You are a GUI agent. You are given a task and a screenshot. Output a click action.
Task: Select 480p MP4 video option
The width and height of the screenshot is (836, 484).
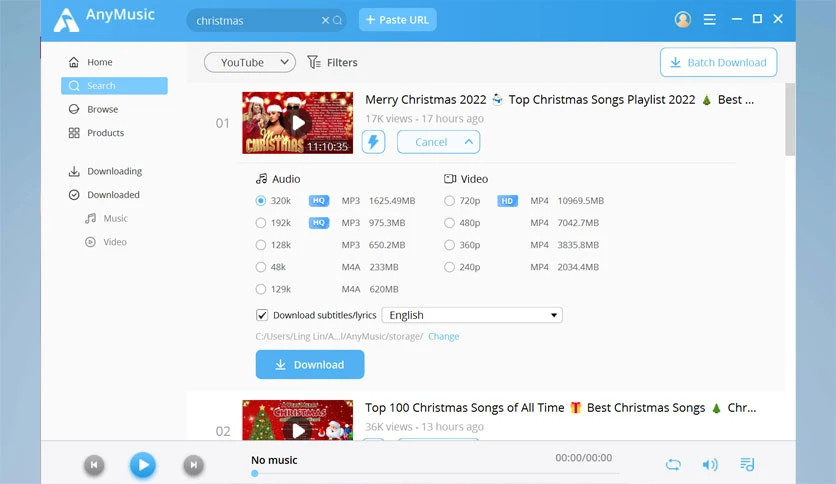tap(449, 223)
